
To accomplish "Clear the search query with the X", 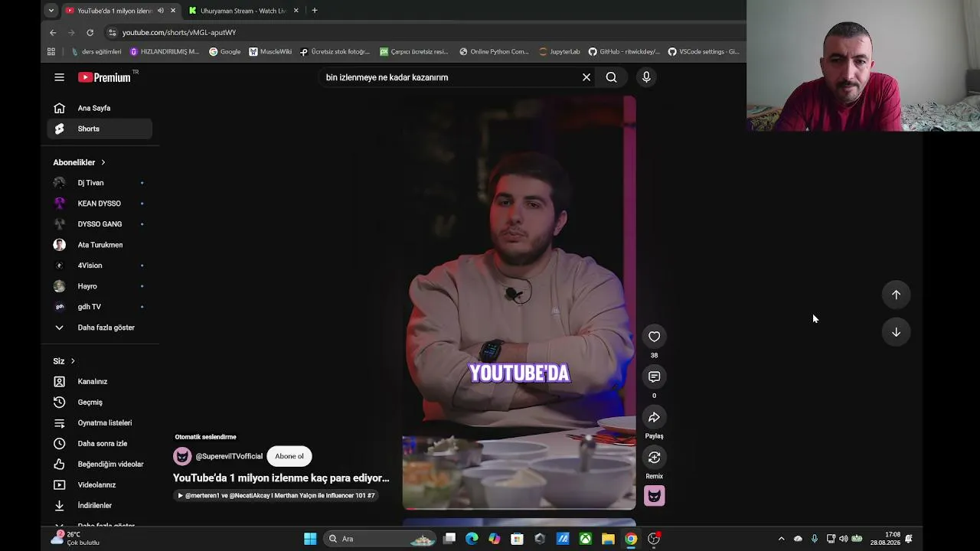I will pyautogui.click(x=586, y=77).
